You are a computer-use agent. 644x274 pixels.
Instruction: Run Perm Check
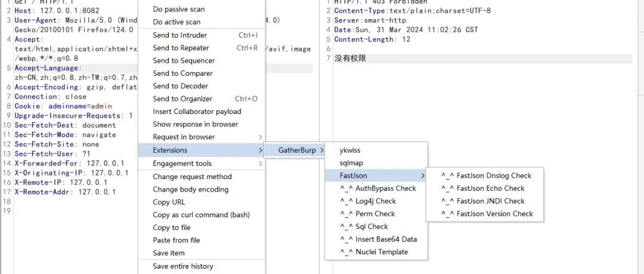[x=376, y=214]
